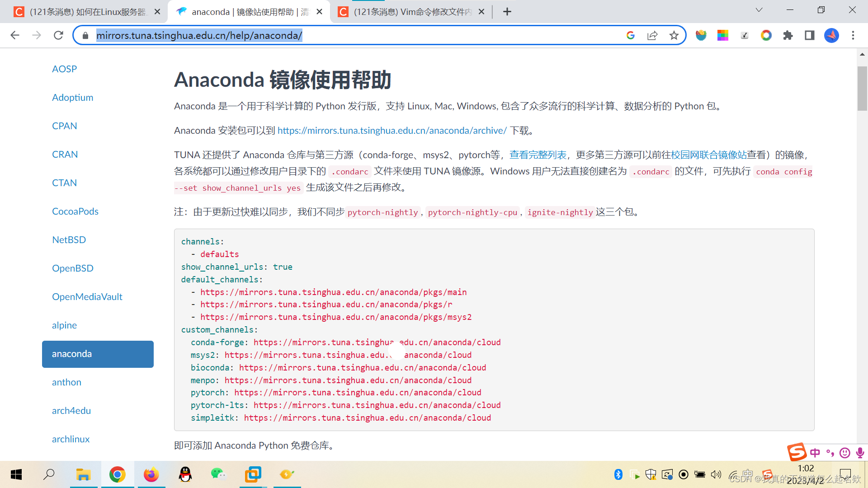The image size is (868, 488).
Task: Close the Vim command tab
Action: pos(481,12)
